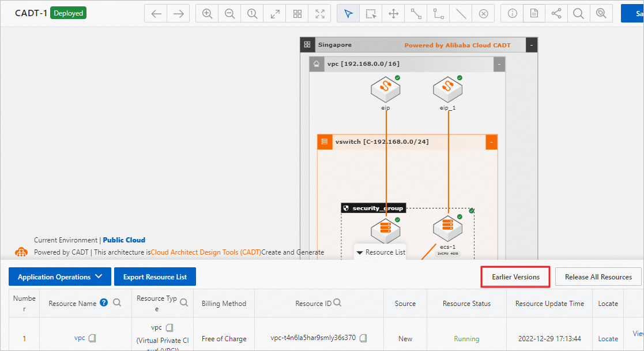The height and width of the screenshot is (351, 644).
Task: Select the eip_1 node icon in diagram
Action: (x=447, y=89)
